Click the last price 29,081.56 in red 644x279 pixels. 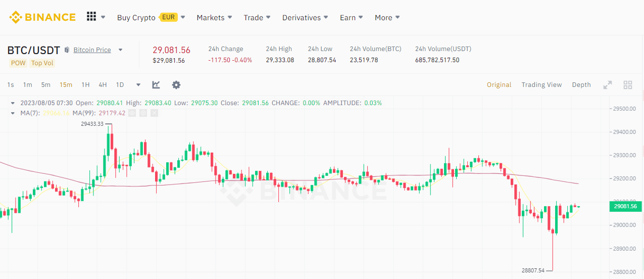point(172,50)
